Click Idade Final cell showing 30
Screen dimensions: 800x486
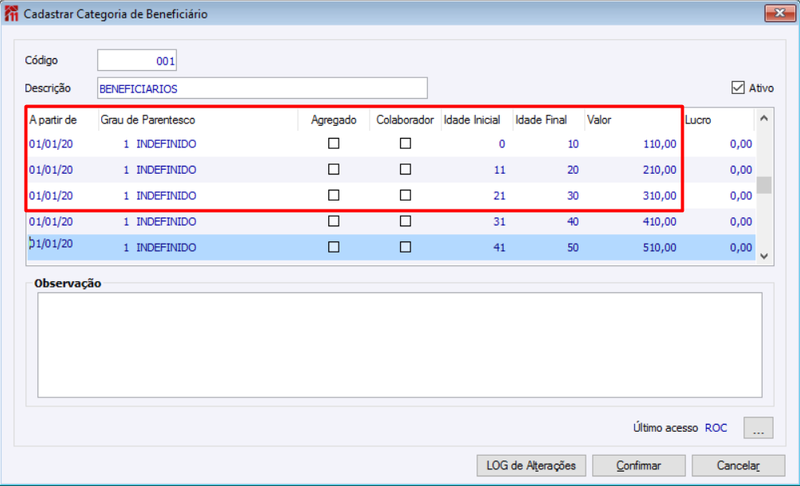[x=573, y=196]
